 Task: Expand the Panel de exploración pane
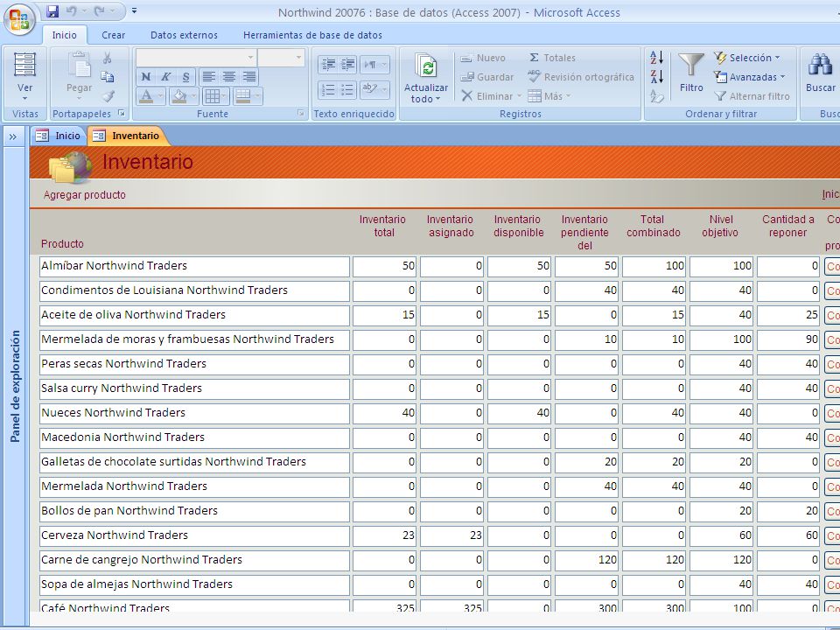13,136
